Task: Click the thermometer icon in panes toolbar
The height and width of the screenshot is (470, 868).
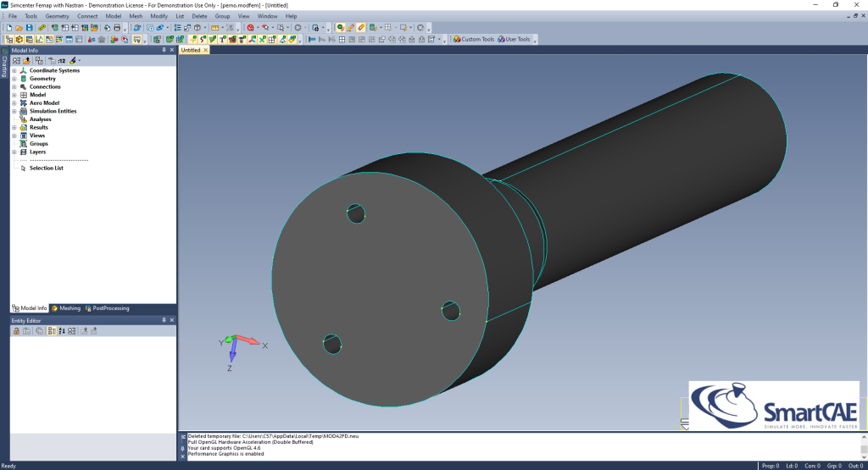Action: [92, 39]
